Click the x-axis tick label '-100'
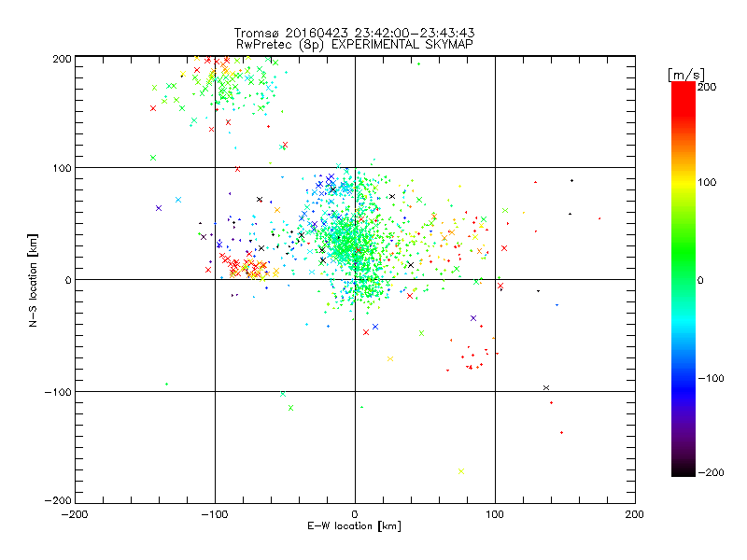Viewport: 747px width, 560px height. (x=215, y=515)
